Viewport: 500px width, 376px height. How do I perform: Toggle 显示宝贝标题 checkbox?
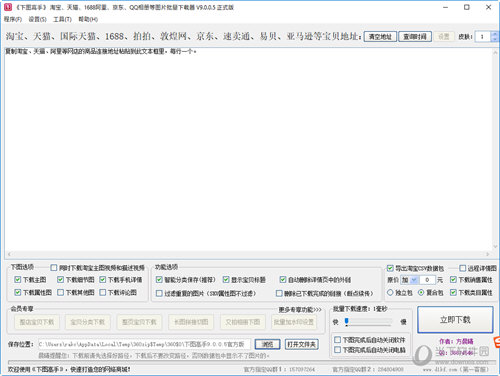(226, 279)
